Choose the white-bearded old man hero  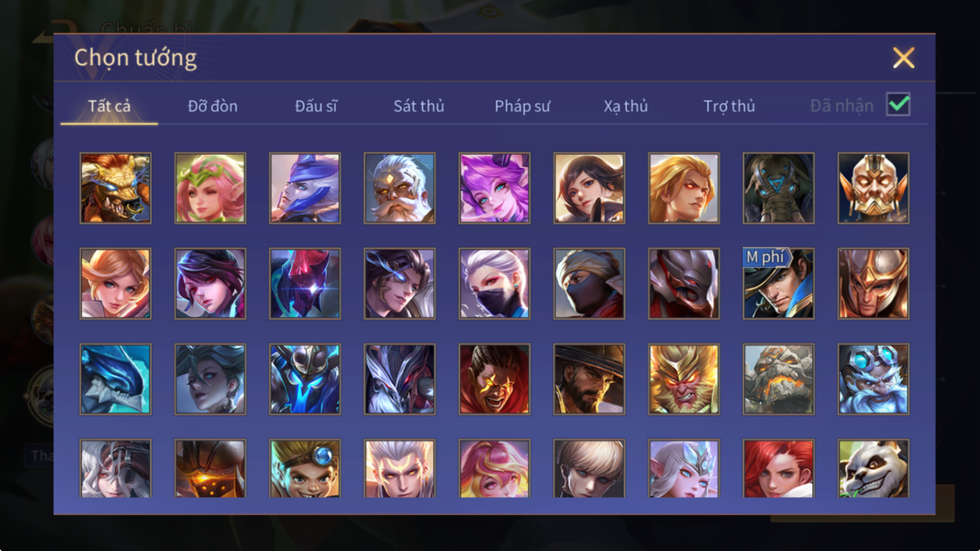tap(400, 188)
